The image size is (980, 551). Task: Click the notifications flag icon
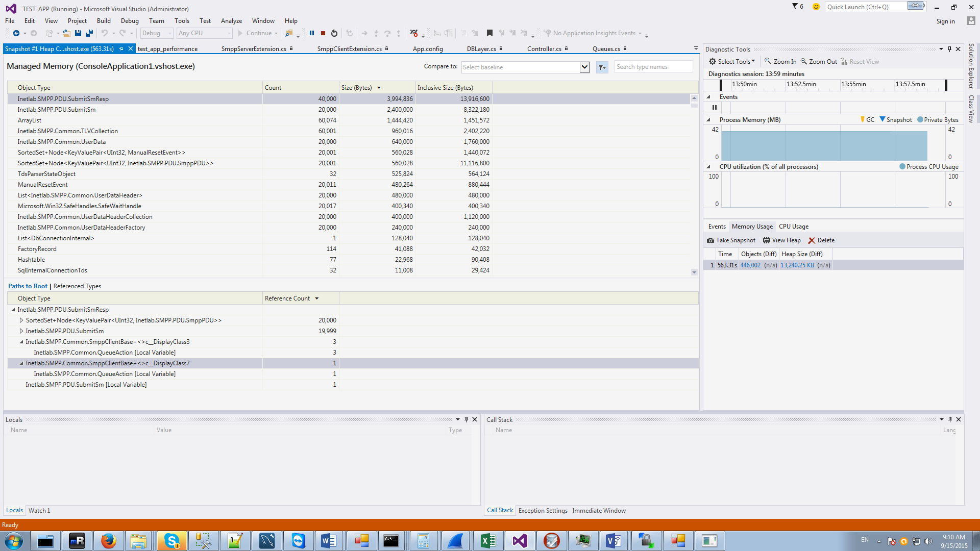[795, 7]
